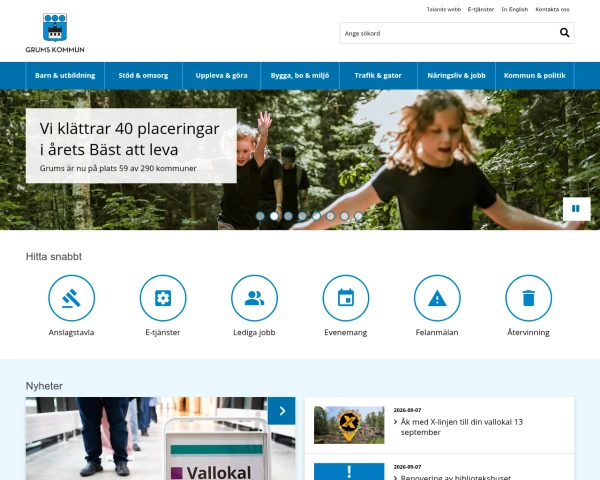Open Åk med X-linjen news article
This screenshot has height=480, width=600.
(461, 427)
